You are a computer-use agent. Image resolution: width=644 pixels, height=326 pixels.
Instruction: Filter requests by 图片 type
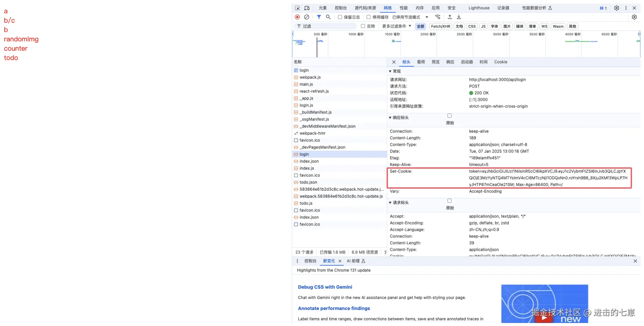(507, 26)
